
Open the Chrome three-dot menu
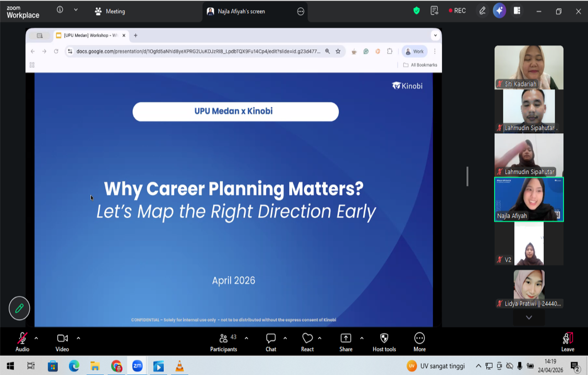coord(435,51)
